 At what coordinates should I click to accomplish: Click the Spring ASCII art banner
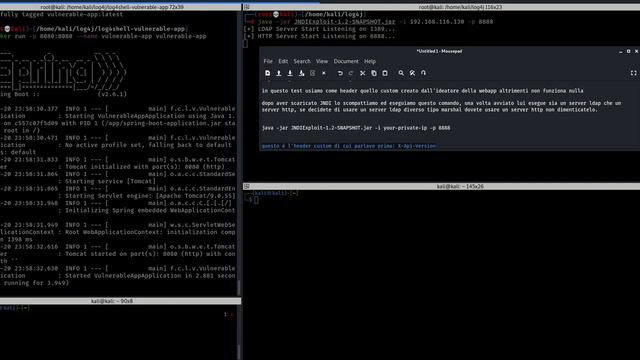63,72
